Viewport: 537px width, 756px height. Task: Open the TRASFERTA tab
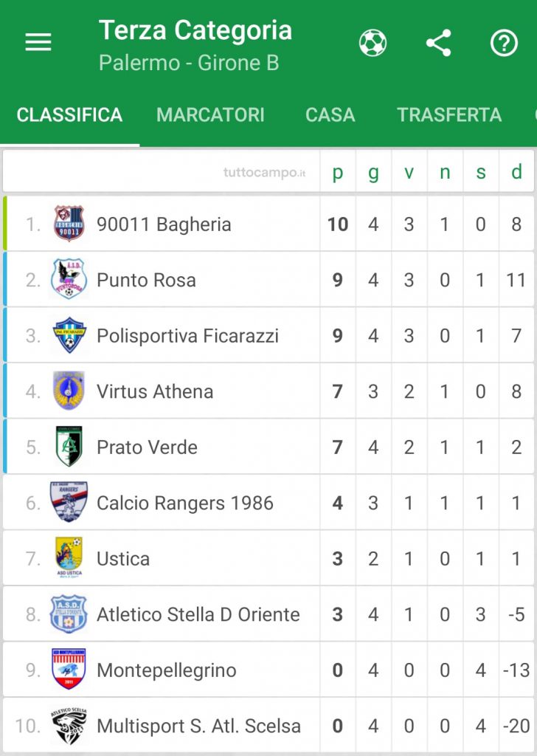pyautogui.click(x=449, y=115)
